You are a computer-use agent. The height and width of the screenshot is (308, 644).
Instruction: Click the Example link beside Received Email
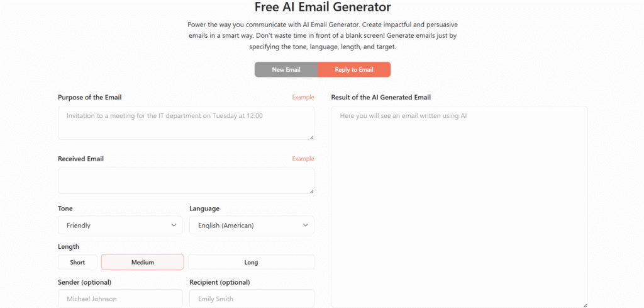point(303,159)
